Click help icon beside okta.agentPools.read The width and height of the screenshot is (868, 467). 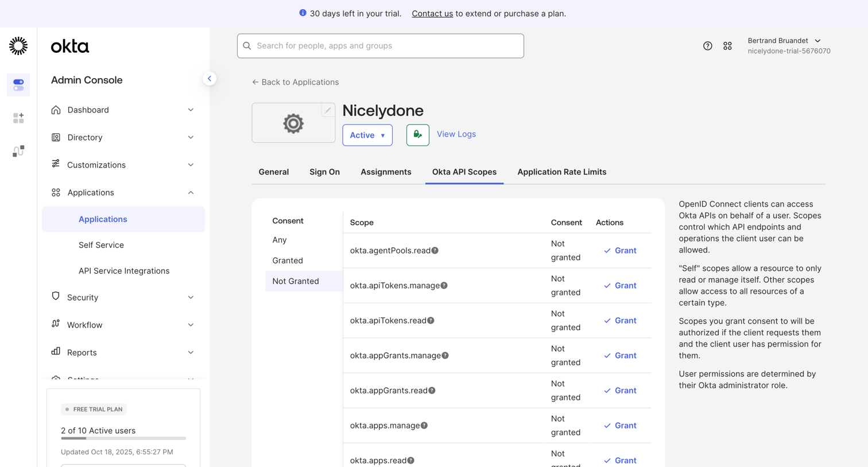click(x=435, y=250)
